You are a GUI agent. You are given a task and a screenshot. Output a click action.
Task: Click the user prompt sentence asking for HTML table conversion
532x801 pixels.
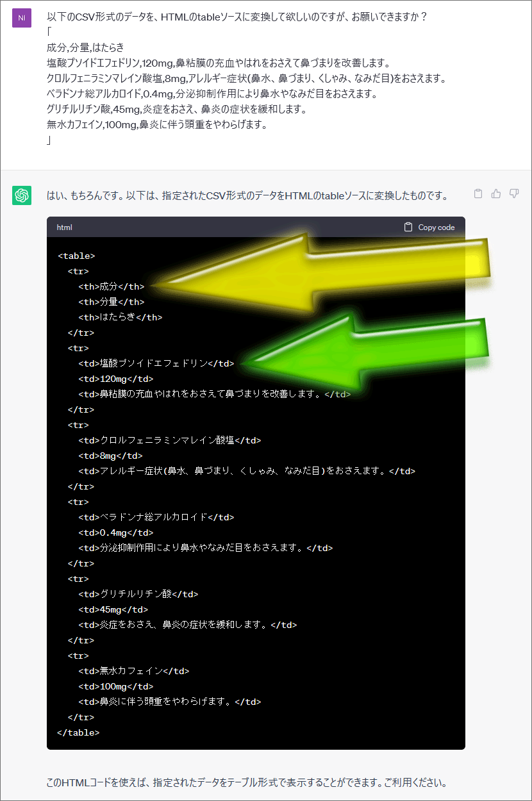tap(237, 17)
